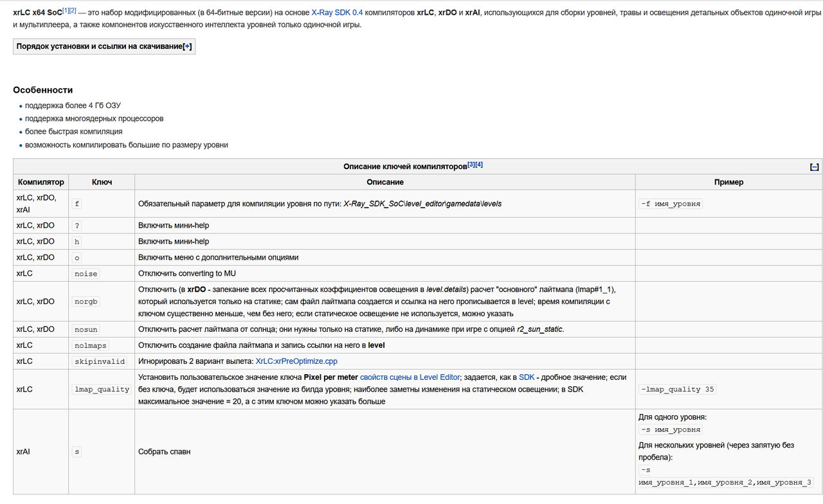The image size is (823, 504).
Task: Open footnote [4] in table header
Action: [x=479, y=165]
